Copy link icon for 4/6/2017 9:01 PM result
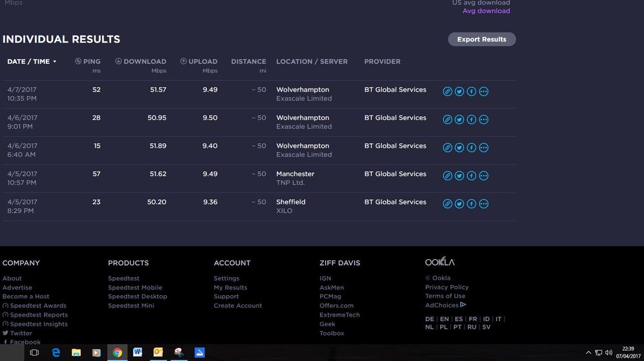644x361 pixels. point(447,119)
